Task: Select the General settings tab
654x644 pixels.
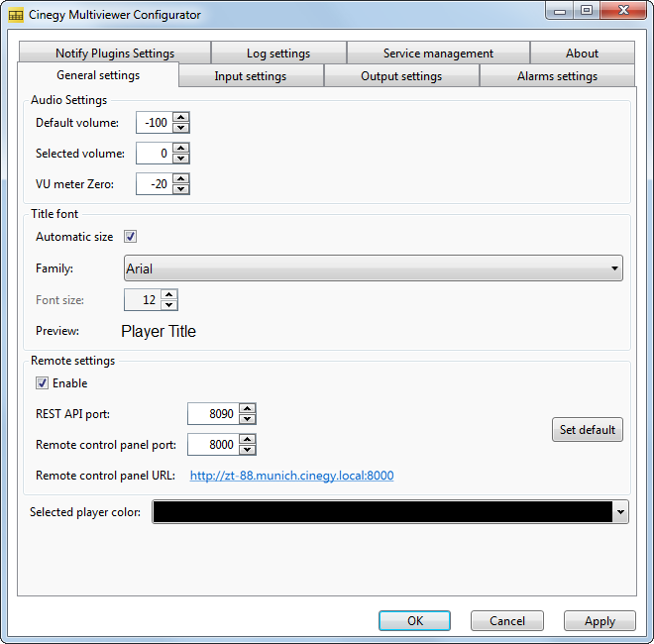Action: (x=98, y=75)
